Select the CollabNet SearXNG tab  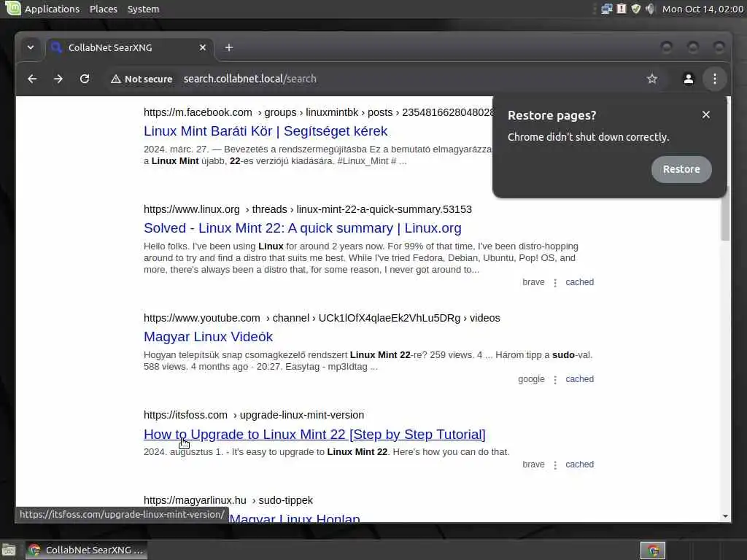[x=129, y=47]
